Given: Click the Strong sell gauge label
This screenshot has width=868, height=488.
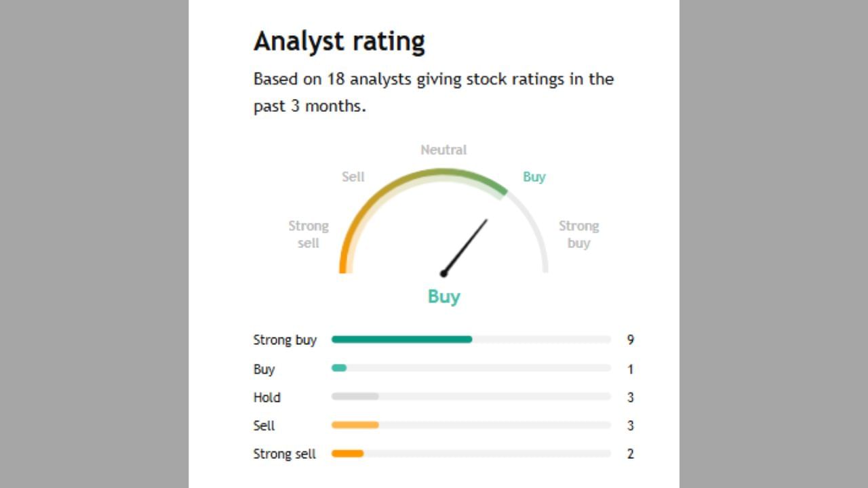Looking at the screenshot, I should tap(309, 235).
